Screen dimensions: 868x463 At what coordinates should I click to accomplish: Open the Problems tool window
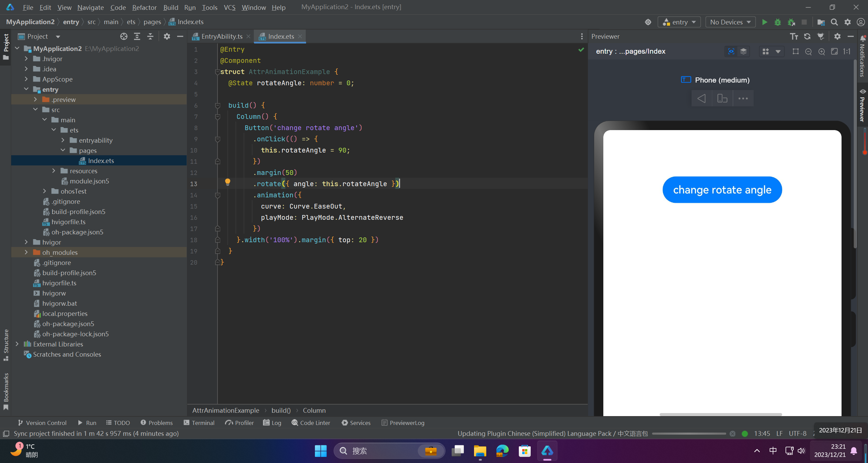[157, 423]
